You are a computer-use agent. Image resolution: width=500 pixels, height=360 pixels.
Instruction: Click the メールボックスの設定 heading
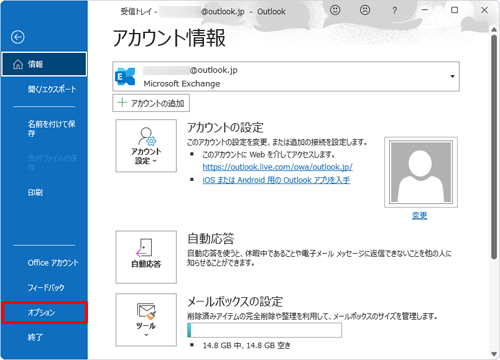tap(235, 302)
